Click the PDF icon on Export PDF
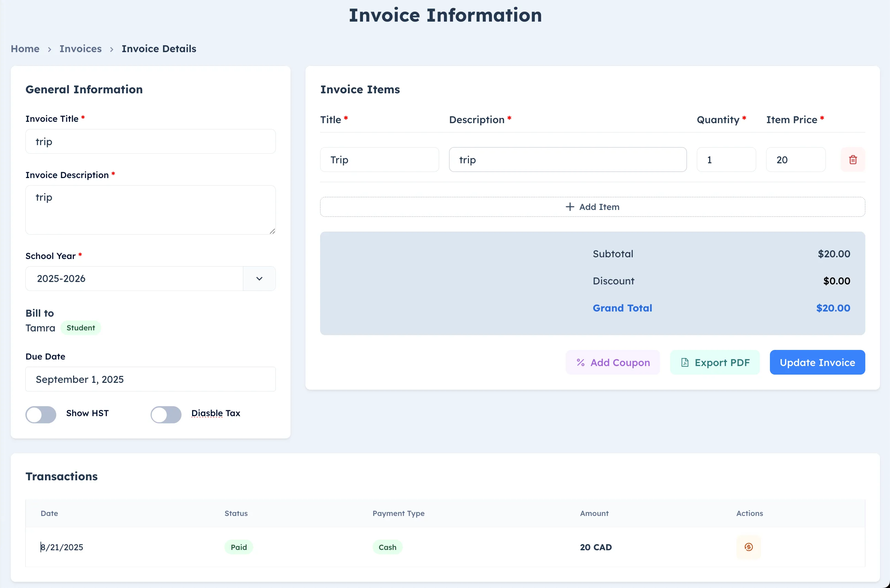 [685, 362]
